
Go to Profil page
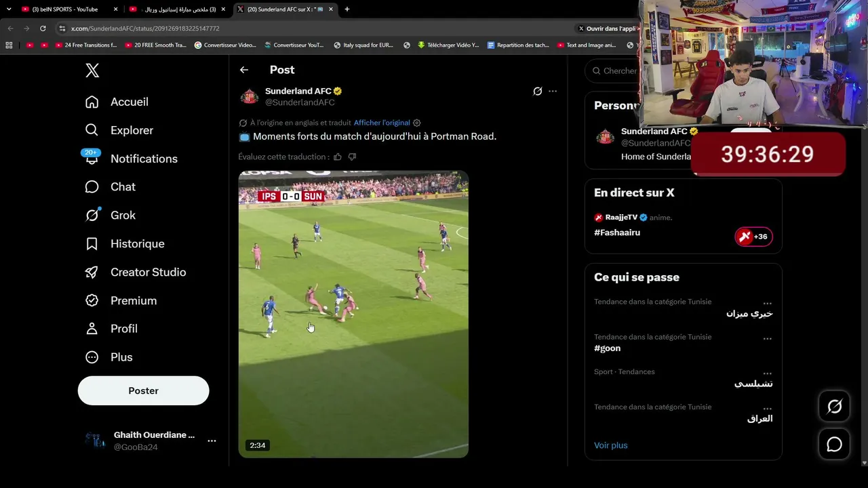coord(111,329)
